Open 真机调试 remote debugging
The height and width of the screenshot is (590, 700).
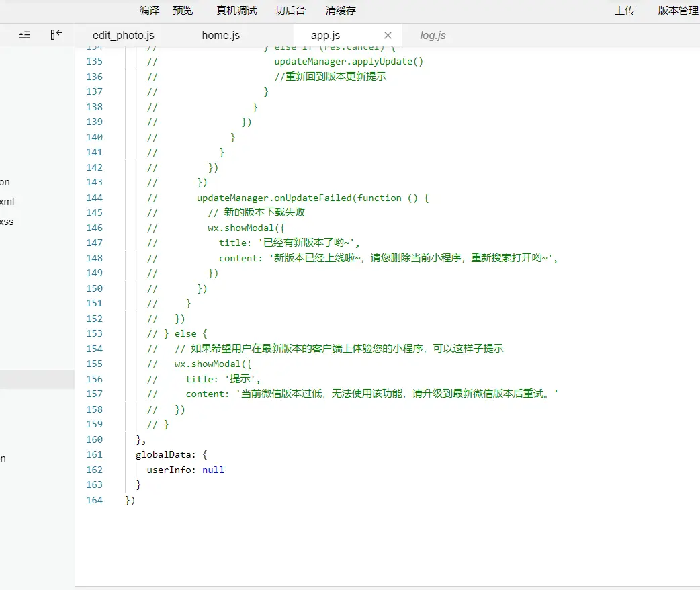[236, 10]
